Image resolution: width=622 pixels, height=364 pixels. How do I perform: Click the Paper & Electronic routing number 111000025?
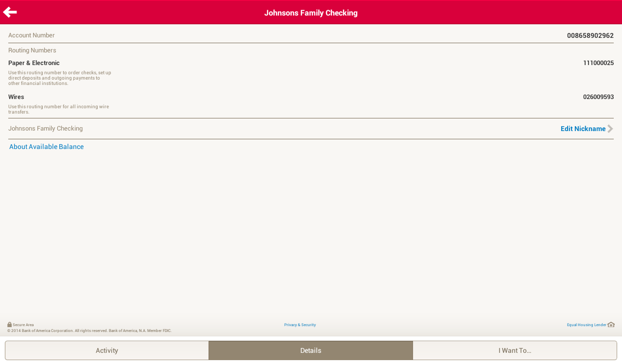(598, 63)
